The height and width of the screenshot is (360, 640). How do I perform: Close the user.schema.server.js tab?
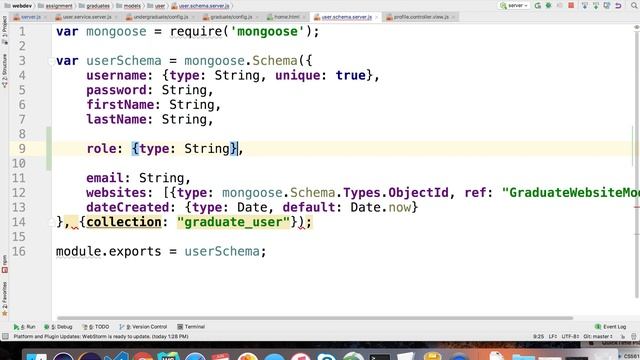click(x=376, y=17)
